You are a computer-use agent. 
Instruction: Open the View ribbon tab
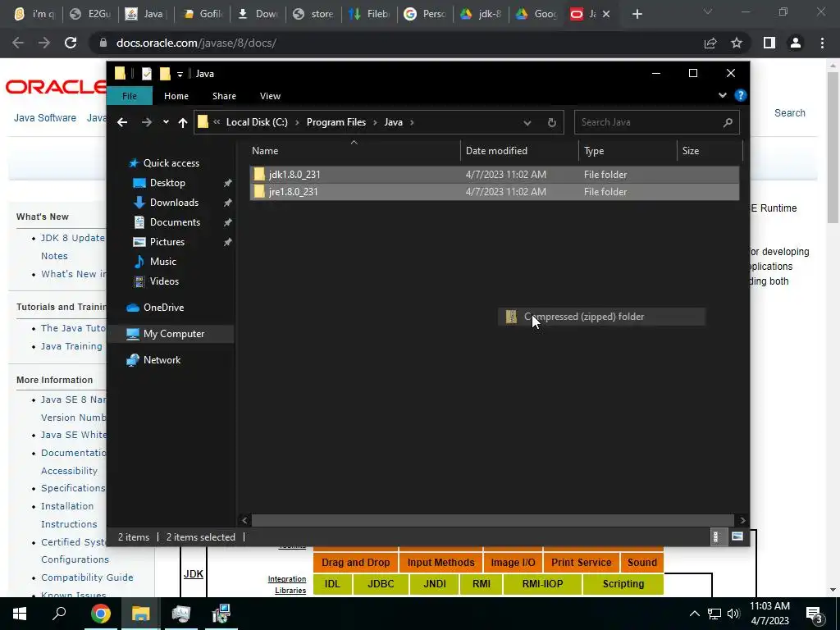pos(270,96)
